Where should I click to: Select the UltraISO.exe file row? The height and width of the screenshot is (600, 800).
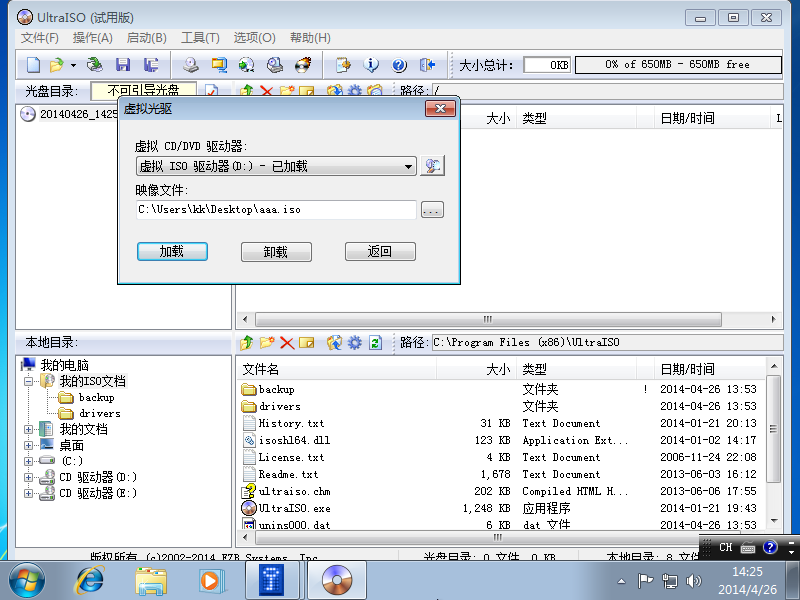point(501,508)
